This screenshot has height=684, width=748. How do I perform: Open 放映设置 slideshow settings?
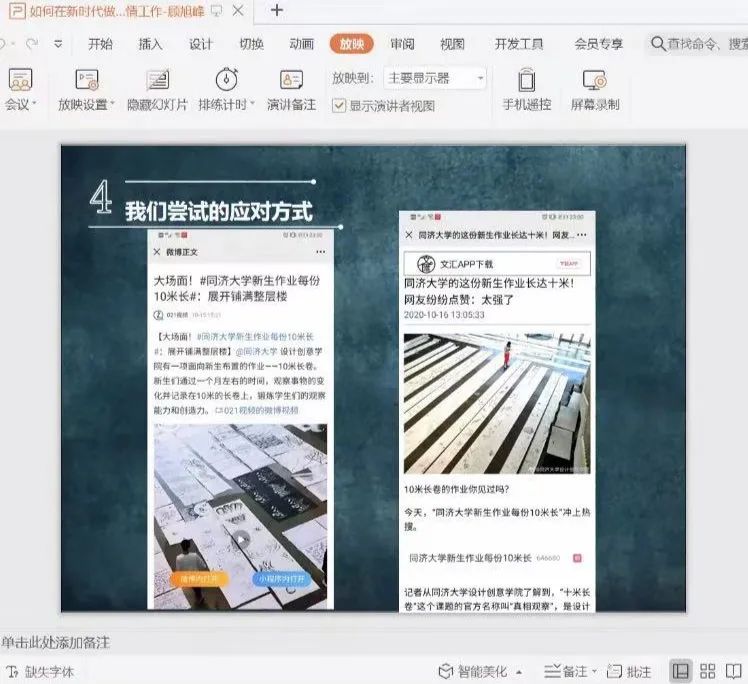(x=86, y=89)
